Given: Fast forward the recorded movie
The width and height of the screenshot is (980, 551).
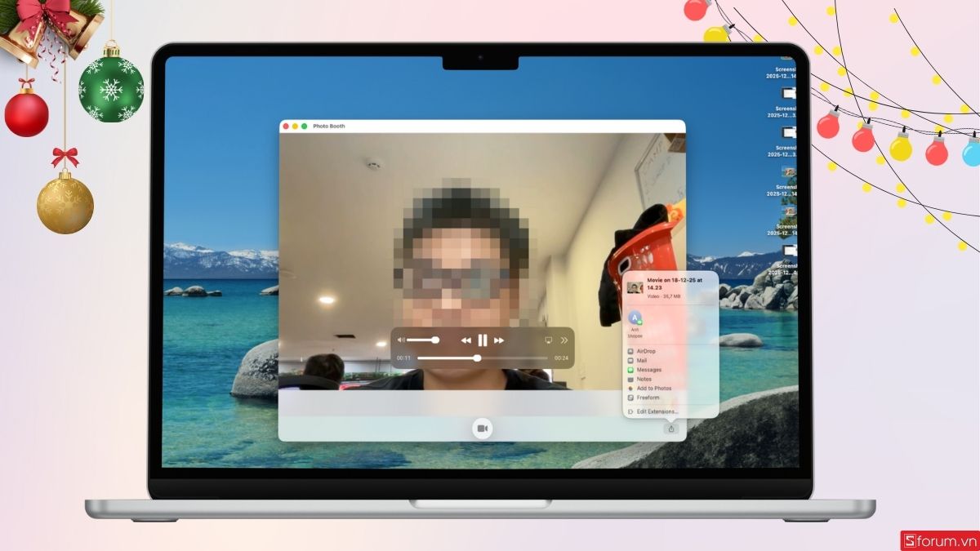Looking at the screenshot, I should pos(497,340).
